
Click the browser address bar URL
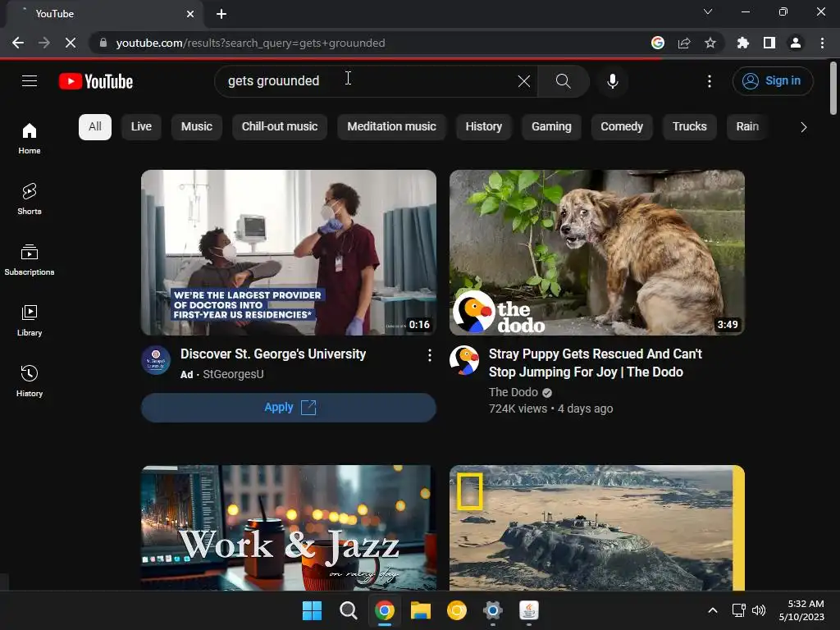250,43
